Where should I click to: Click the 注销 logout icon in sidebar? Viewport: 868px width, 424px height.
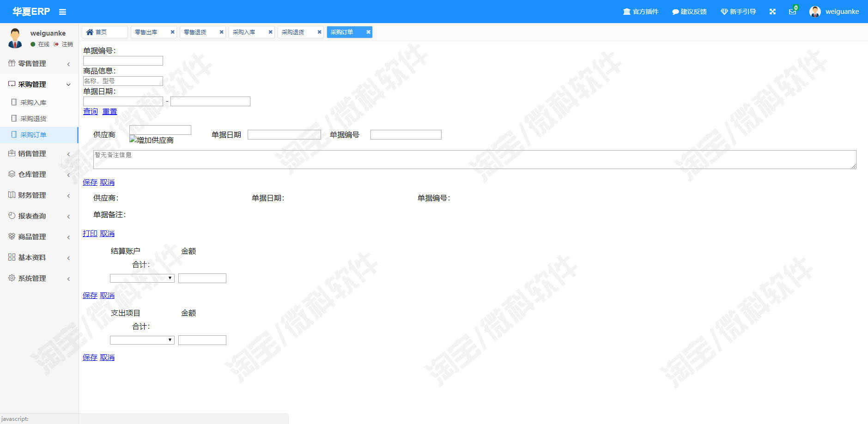[x=56, y=44]
